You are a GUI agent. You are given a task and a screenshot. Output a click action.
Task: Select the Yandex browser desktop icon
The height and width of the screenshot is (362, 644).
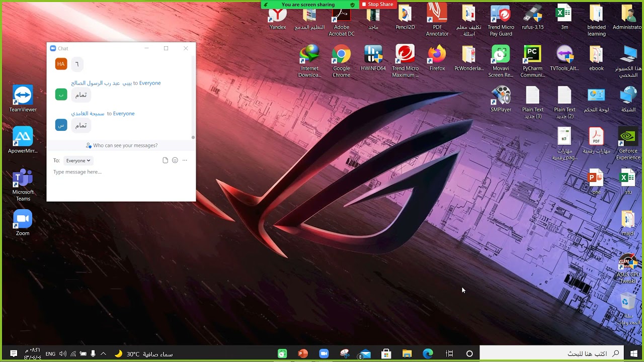pos(278,17)
